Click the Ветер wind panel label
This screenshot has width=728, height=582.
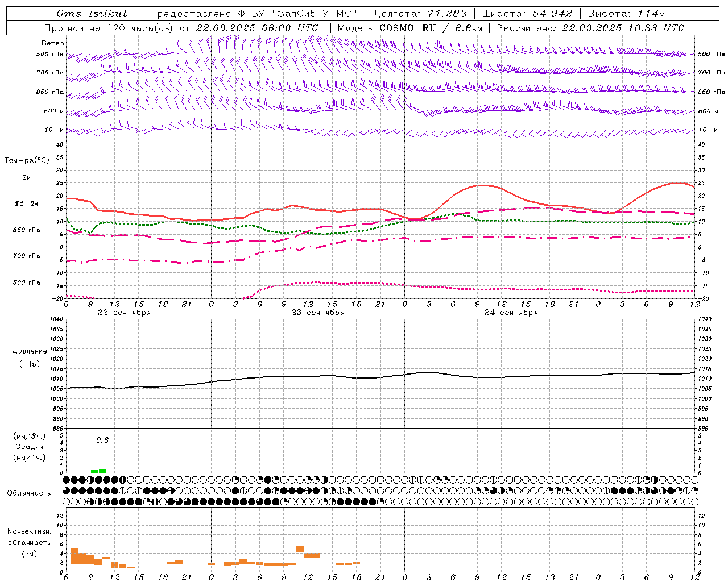pyautogui.click(x=53, y=43)
